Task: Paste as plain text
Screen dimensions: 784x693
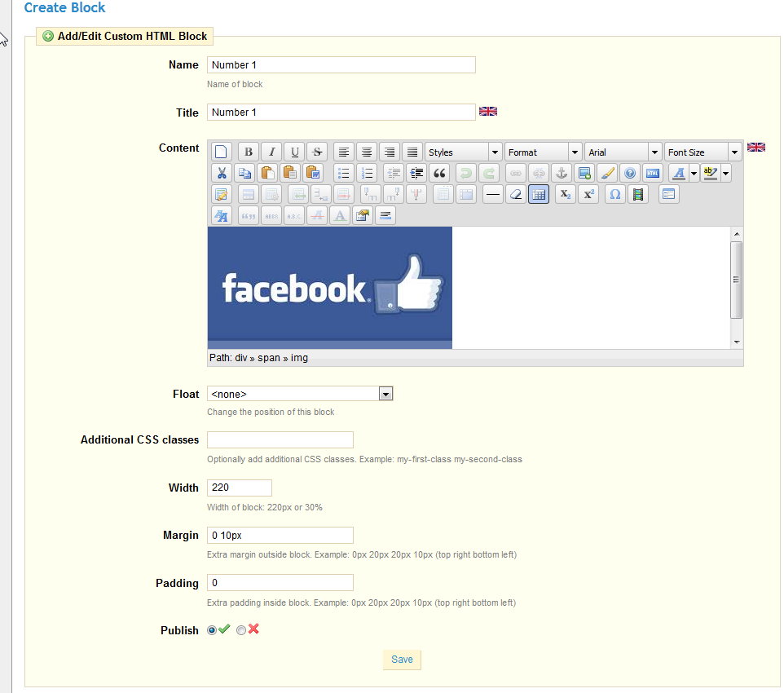Action: point(290,173)
